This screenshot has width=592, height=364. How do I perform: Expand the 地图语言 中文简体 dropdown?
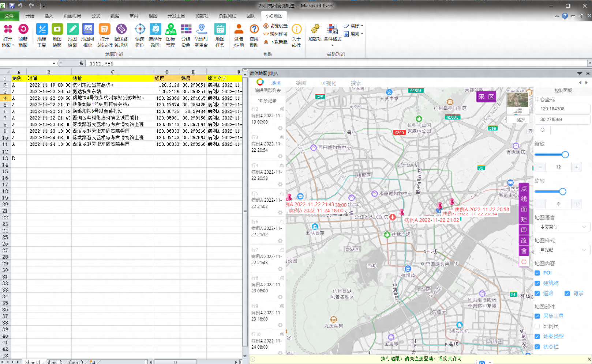(562, 227)
